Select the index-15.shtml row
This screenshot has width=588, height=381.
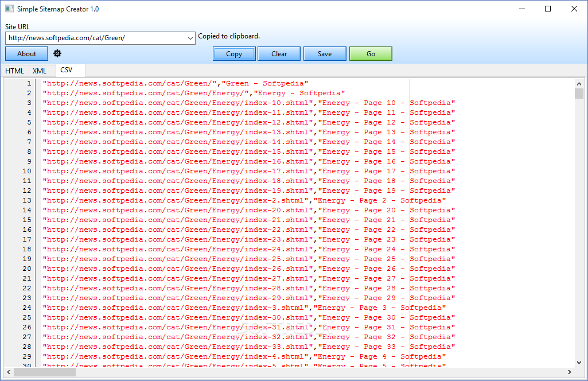pyautogui.click(x=248, y=151)
